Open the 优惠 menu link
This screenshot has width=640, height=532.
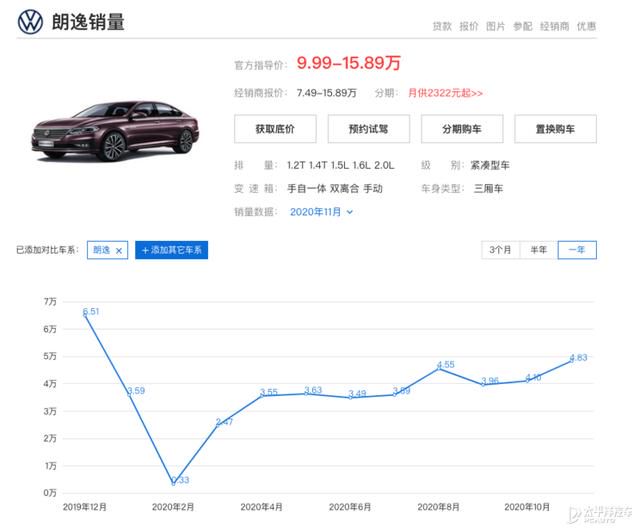586,27
